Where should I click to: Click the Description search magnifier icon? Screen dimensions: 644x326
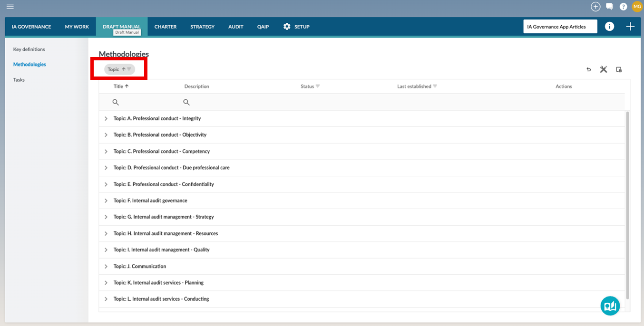point(186,102)
